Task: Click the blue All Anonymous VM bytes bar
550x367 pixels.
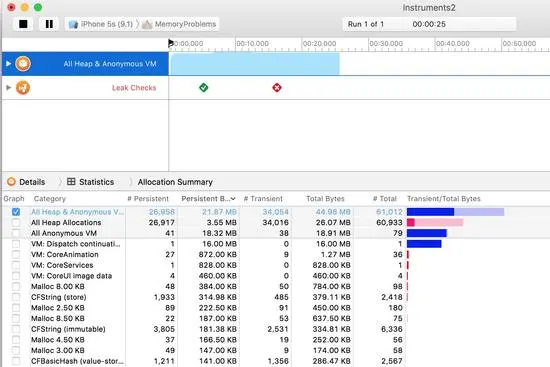Action: [x=427, y=233]
